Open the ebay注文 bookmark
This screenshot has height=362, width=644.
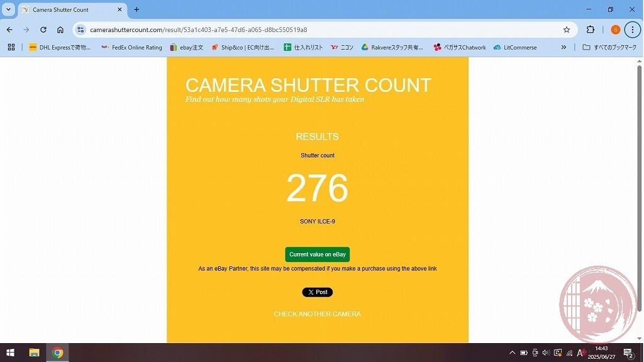(x=186, y=47)
